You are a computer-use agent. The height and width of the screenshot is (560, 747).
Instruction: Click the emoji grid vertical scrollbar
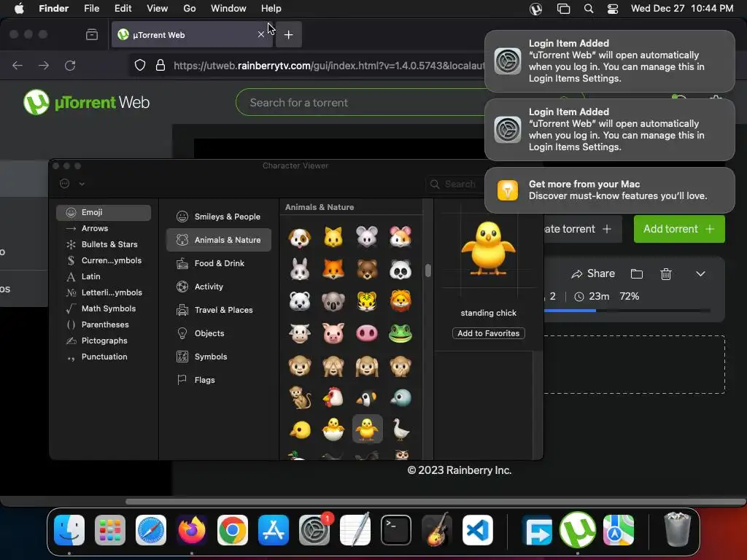(x=427, y=271)
